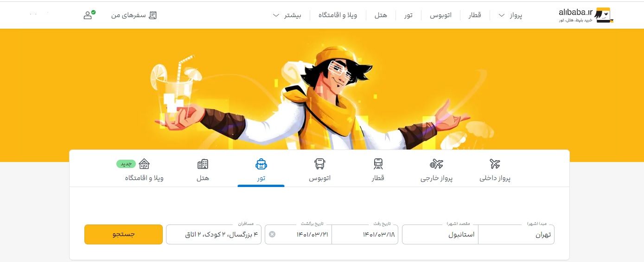This screenshot has height=262, width=644.
Task: Open قطار in the top navigation
Action: pos(474,15)
